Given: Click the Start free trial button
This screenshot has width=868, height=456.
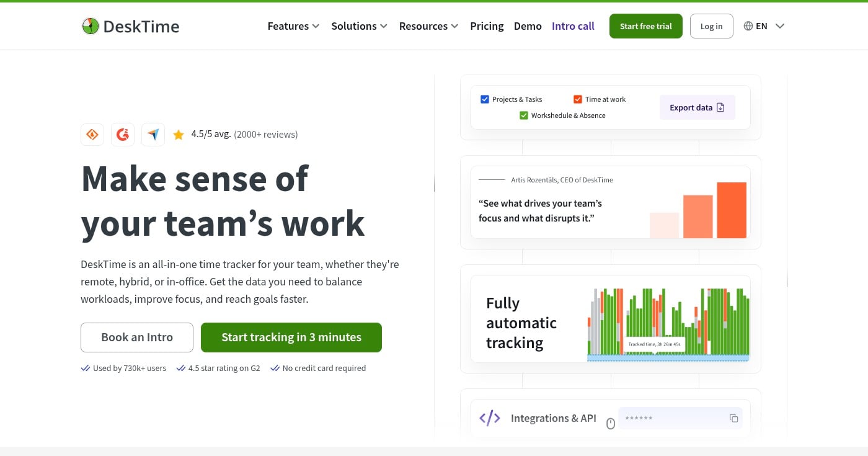Looking at the screenshot, I should [x=646, y=26].
